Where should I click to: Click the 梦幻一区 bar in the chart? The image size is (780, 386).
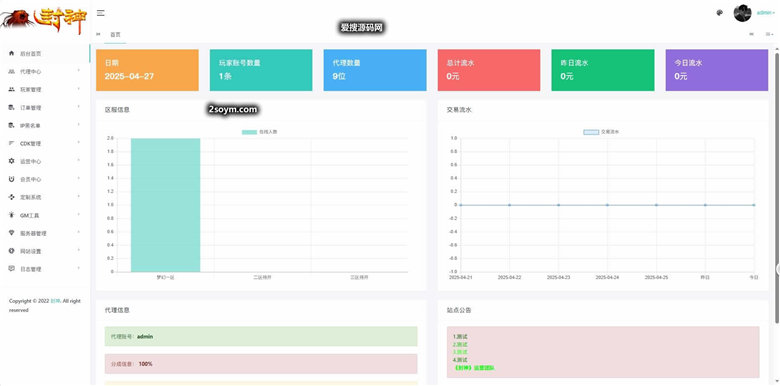click(166, 205)
